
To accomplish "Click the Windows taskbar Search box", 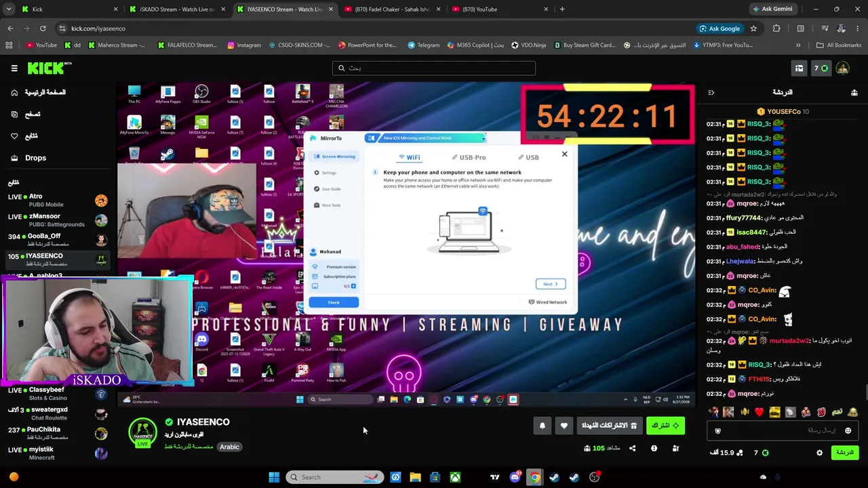I will coord(334,477).
